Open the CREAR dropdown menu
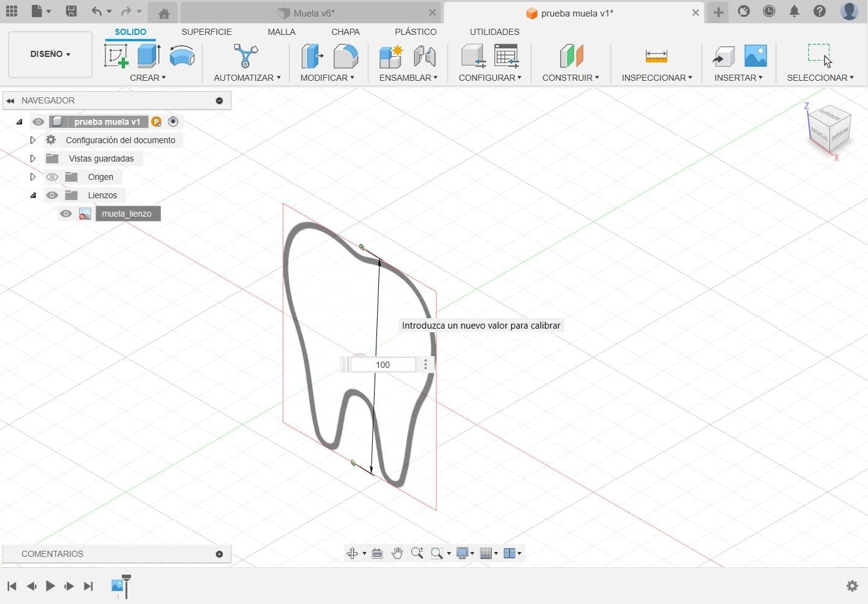 click(148, 78)
